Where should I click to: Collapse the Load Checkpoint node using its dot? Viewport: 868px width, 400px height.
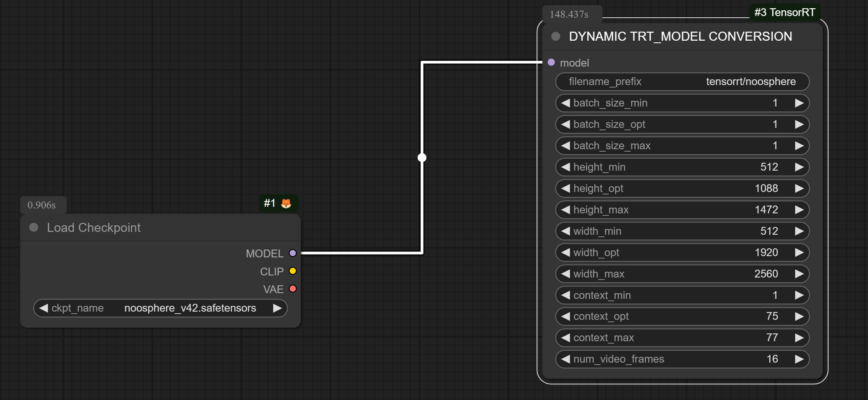point(34,227)
